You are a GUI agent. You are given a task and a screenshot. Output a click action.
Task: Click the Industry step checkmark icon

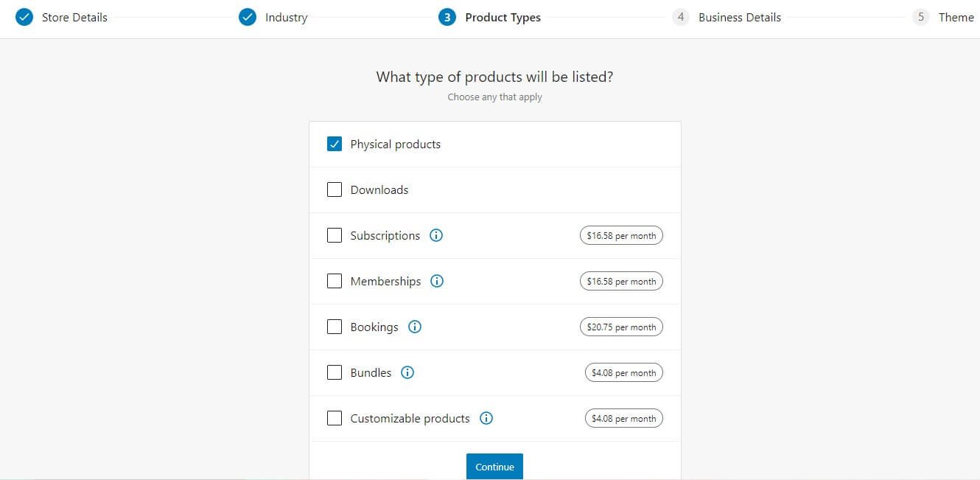pyautogui.click(x=248, y=17)
